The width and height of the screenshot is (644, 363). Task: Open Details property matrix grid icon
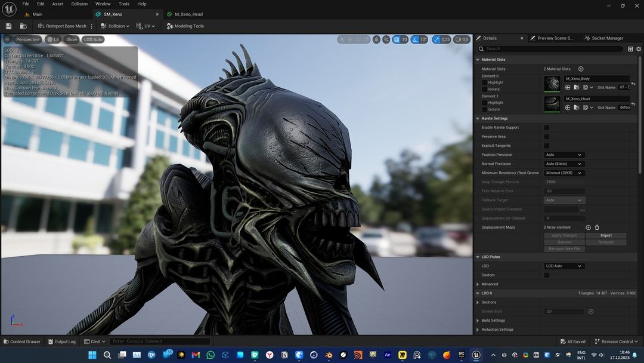point(630,49)
